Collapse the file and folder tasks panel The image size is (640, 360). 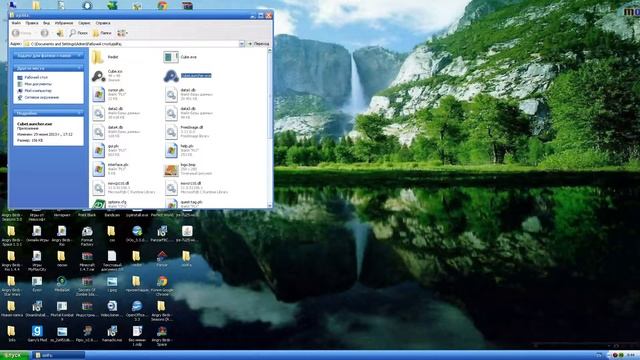[80, 55]
